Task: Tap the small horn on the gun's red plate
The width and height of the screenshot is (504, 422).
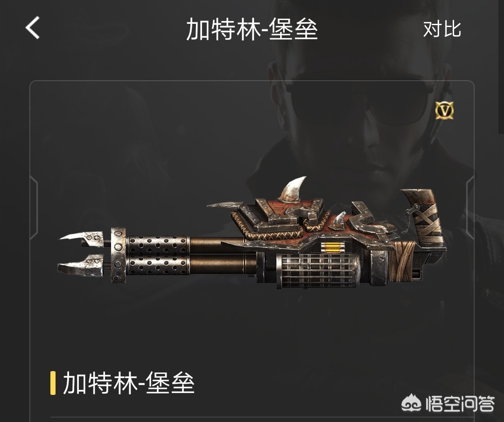Action: point(339,220)
